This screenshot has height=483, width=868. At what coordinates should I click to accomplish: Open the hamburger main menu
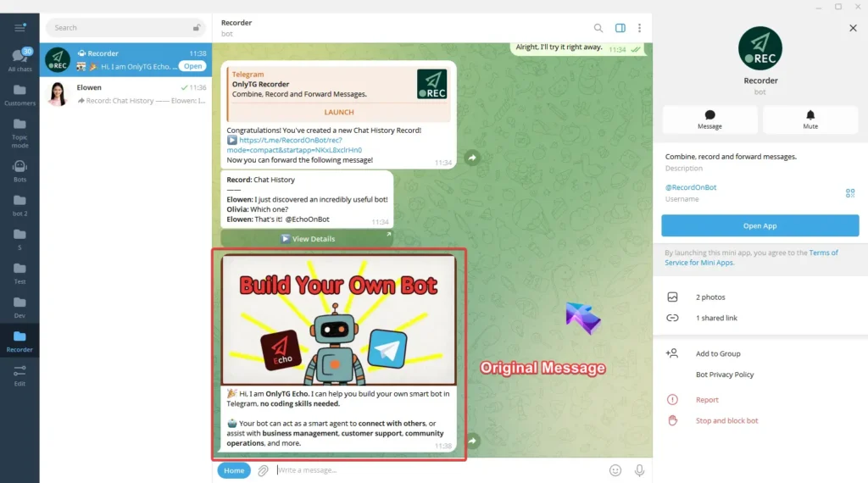(19, 28)
